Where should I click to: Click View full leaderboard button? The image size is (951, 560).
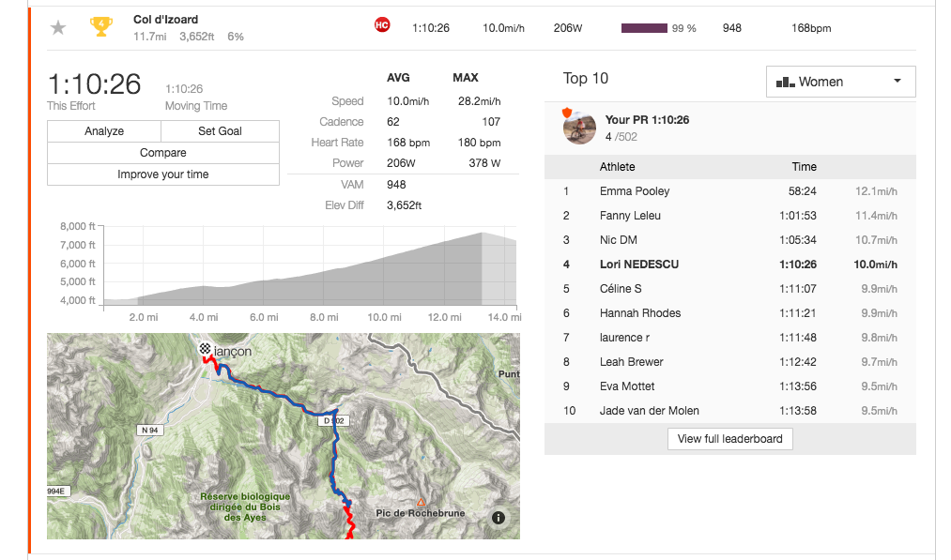coord(730,439)
